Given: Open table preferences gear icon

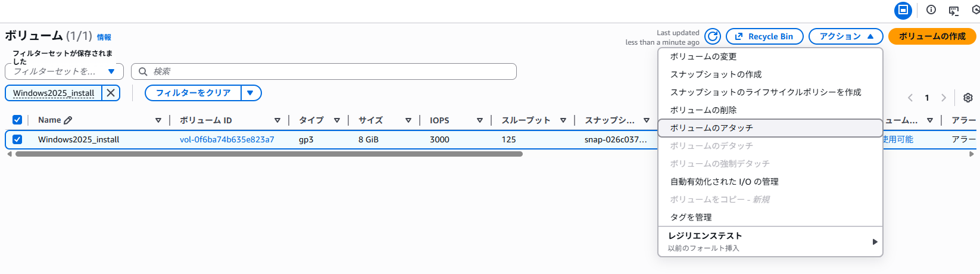Looking at the screenshot, I should (x=968, y=98).
